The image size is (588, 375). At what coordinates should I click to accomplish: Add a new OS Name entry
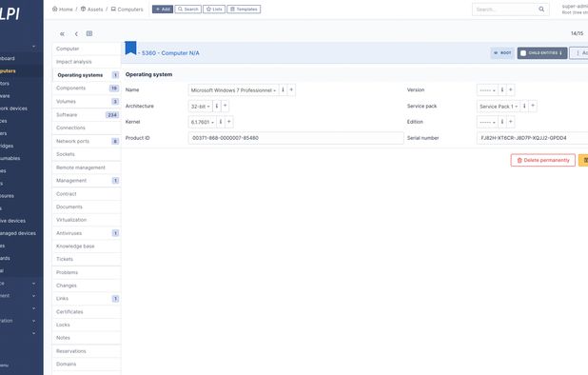tap(291, 90)
